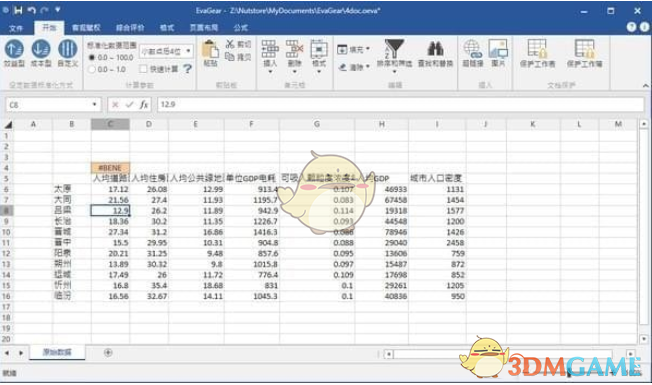Image resolution: width=652 pixels, height=385 pixels.
Task: Click the vertical scrollbar down arrow
Action: [644, 339]
